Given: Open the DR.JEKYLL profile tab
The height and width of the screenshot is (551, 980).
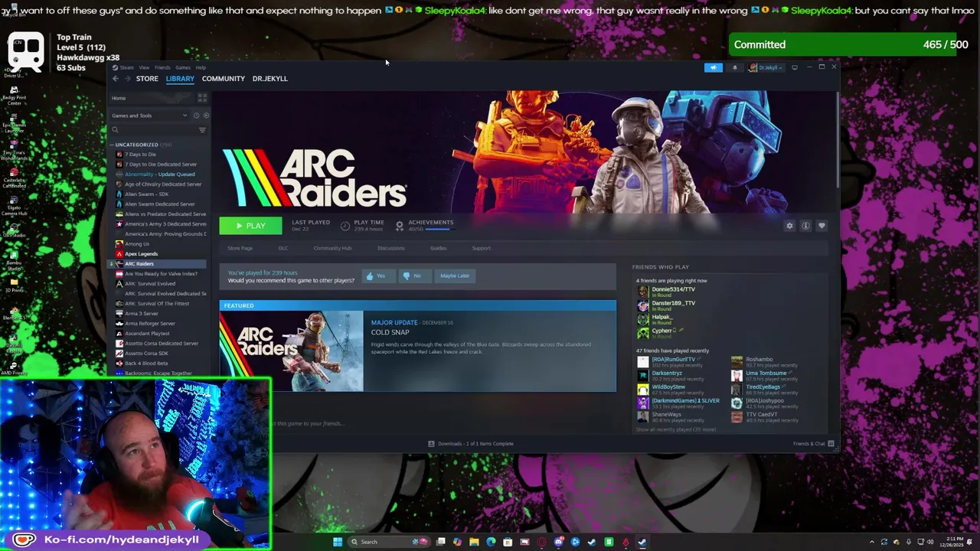Looking at the screenshot, I should tap(270, 79).
